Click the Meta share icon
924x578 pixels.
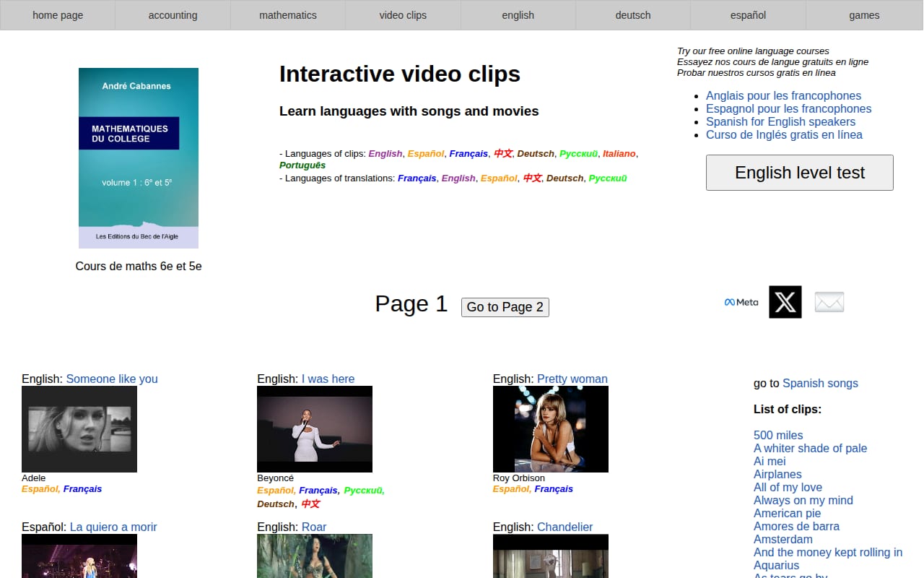pos(741,302)
